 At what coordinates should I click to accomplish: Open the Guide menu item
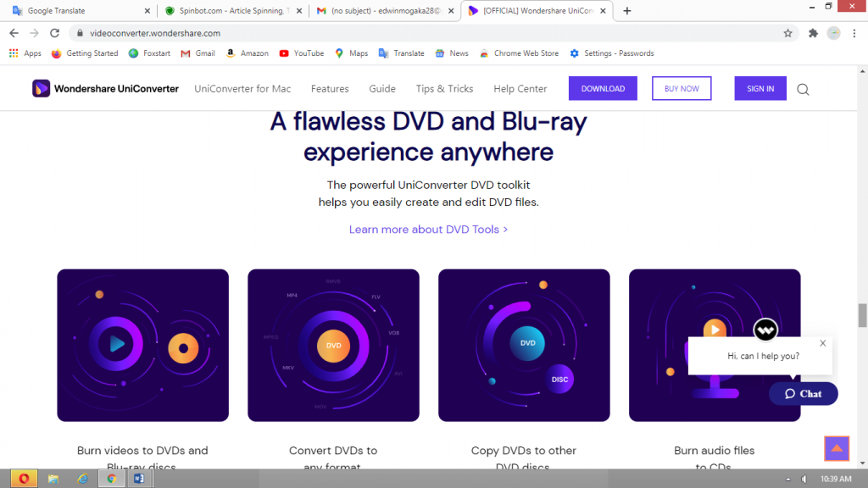[382, 88]
